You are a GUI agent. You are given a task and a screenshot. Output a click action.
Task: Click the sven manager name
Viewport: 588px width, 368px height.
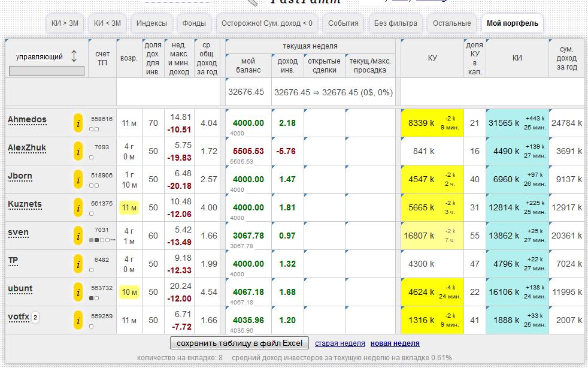point(18,233)
